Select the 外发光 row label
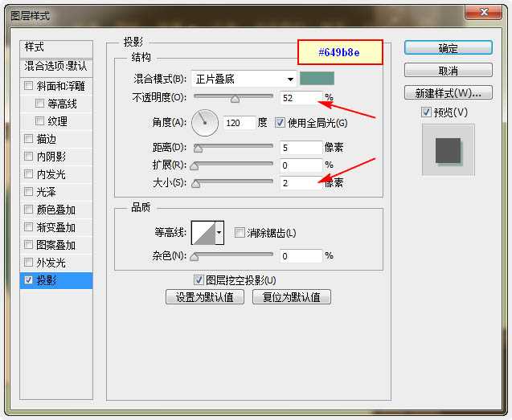 51,263
